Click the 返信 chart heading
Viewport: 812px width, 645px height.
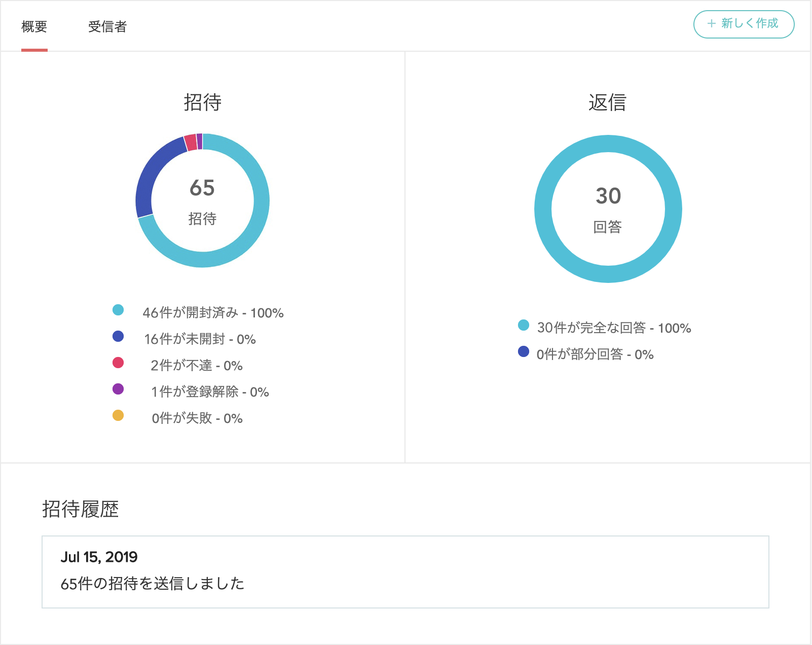click(x=607, y=102)
